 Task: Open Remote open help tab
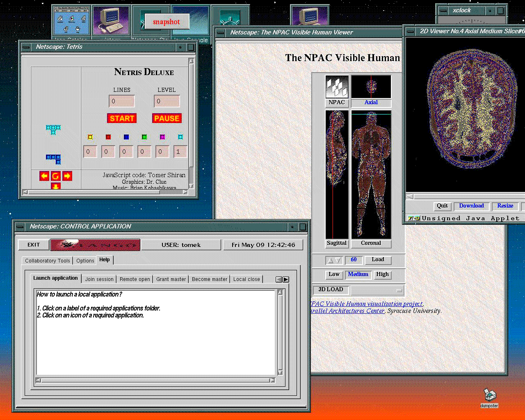click(135, 279)
